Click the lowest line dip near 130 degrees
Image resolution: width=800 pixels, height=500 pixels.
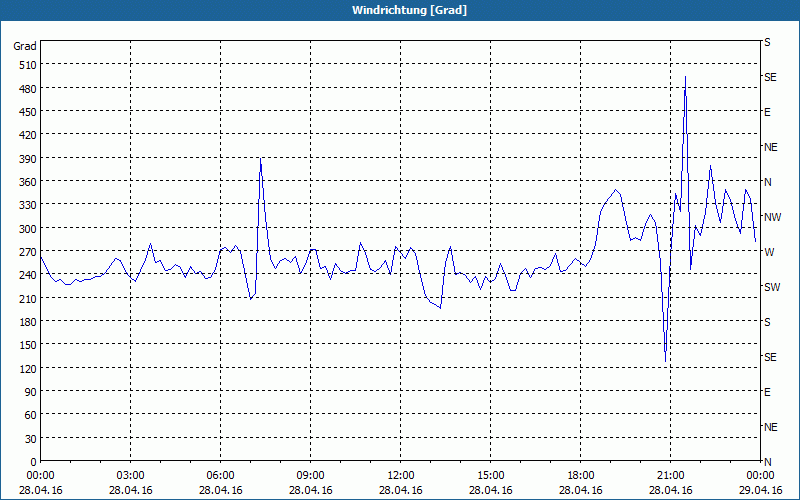665,361
